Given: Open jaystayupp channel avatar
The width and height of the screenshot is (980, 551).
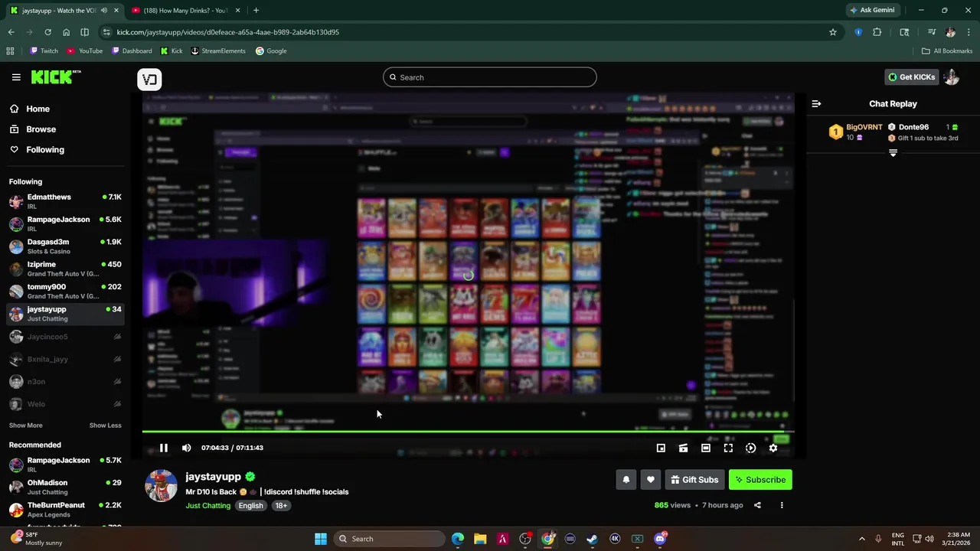Looking at the screenshot, I should tap(161, 485).
